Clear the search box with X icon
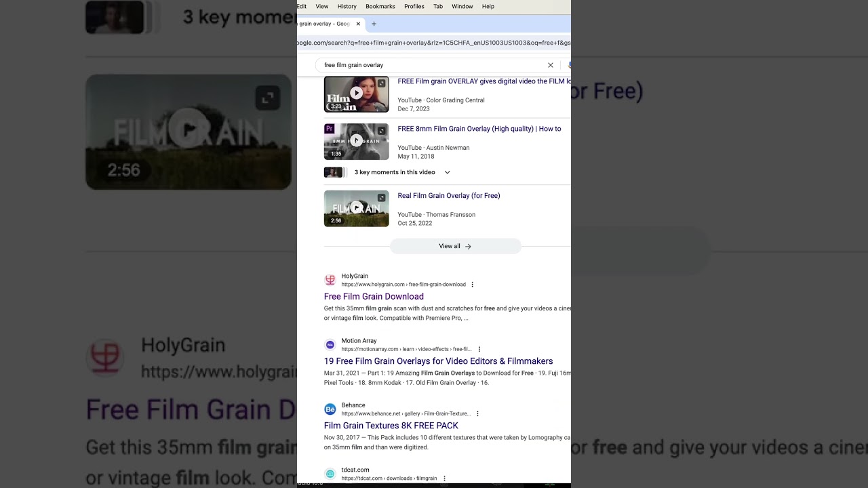Screen dimensions: 868x488 point(551,65)
